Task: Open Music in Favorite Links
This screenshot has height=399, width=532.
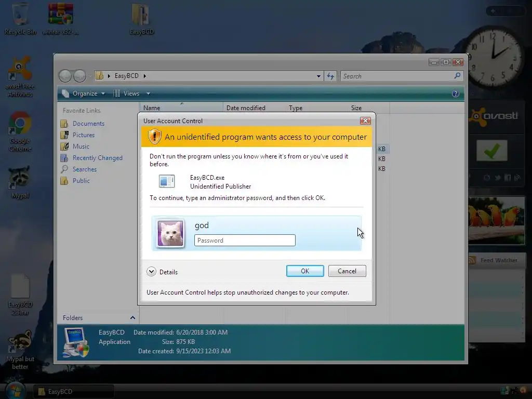Action: coord(81,146)
